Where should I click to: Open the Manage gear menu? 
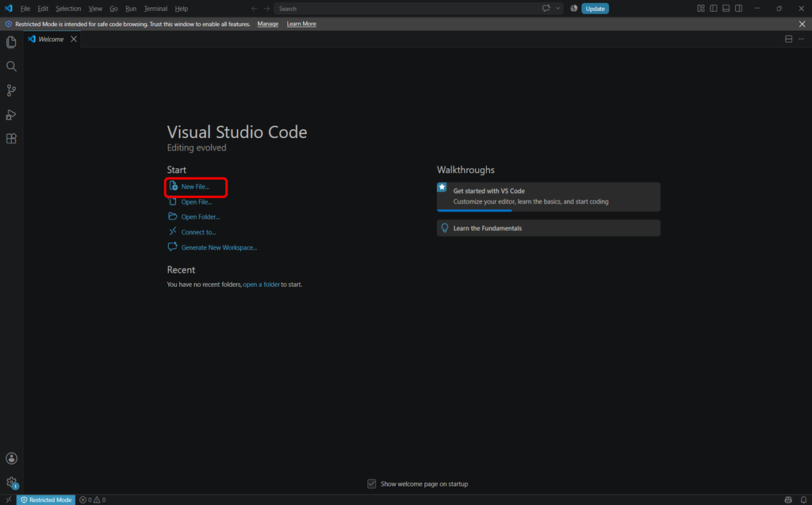pyautogui.click(x=11, y=483)
